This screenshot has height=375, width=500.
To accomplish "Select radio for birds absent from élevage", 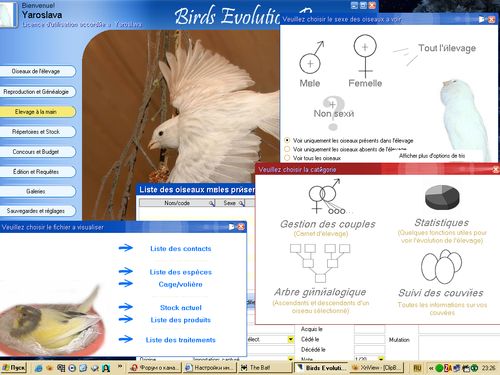I will [x=287, y=149].
